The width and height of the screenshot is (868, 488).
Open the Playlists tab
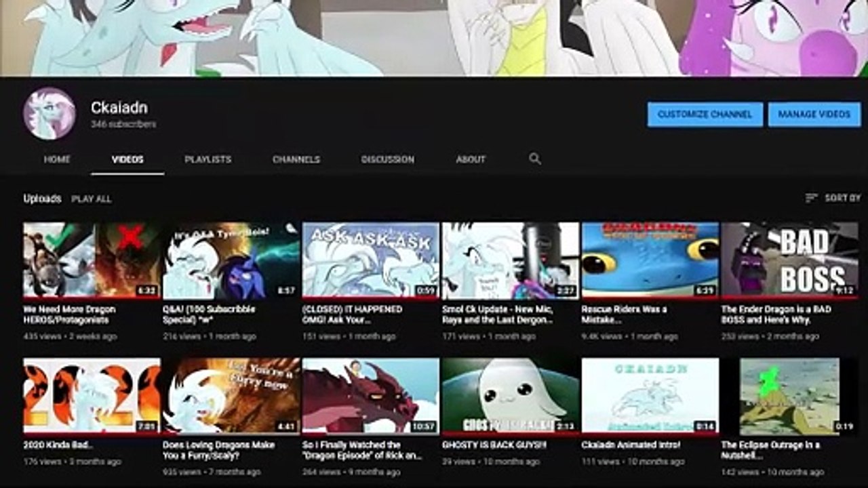click(x=208, y=159)
